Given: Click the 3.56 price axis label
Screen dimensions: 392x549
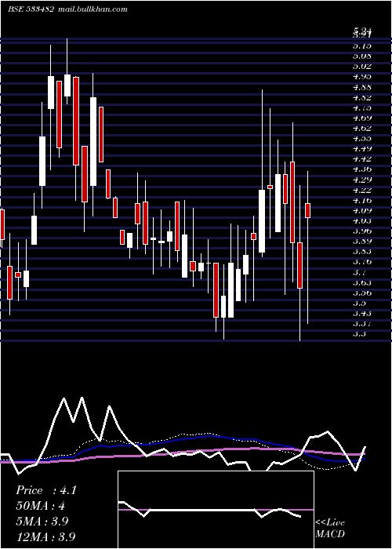Looking at the screenshot, I should [362, 293].
